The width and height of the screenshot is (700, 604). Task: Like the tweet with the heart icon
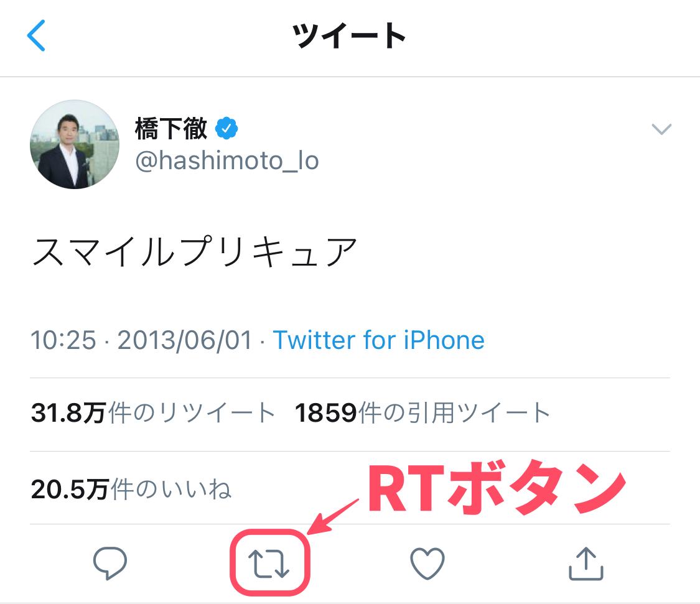pos(427,563)
